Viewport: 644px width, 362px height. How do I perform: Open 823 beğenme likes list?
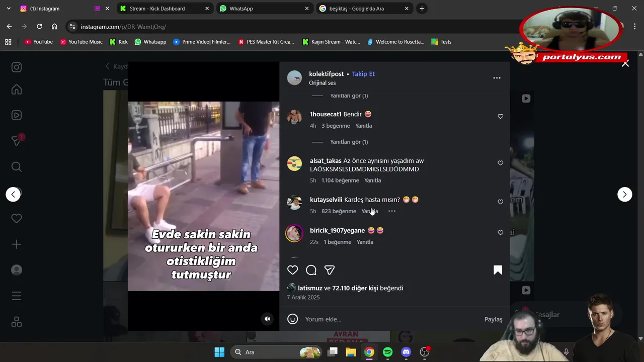339,211
